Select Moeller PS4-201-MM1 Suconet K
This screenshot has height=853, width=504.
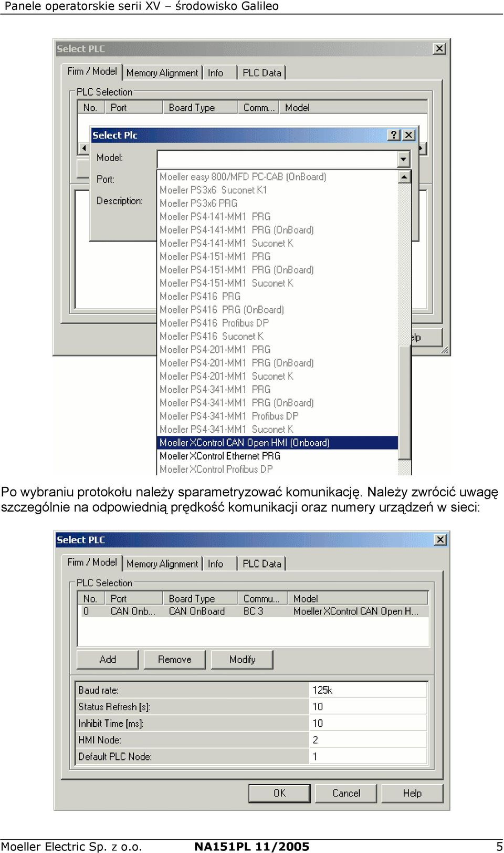point(278,376)
